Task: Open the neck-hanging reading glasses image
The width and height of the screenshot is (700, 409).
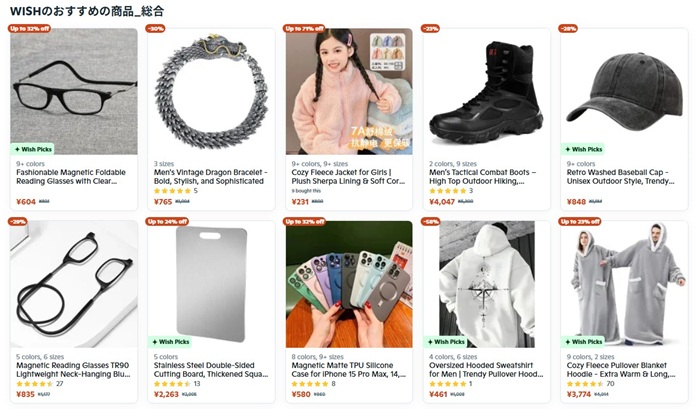Action: pos(74,284)
